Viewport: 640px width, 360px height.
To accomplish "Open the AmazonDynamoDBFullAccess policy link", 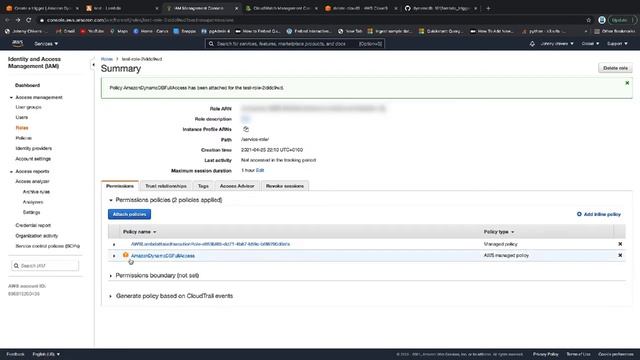I will coord(163,256).
